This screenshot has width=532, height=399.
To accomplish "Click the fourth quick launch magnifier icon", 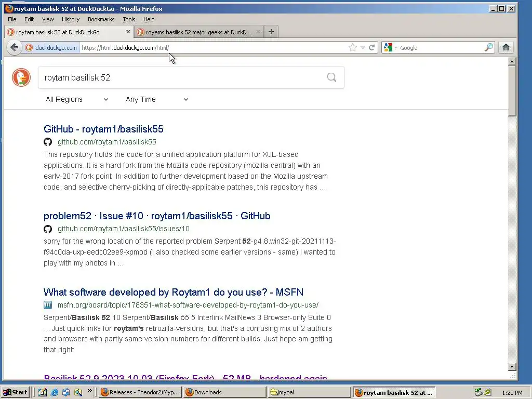I will tap(78, 392).
